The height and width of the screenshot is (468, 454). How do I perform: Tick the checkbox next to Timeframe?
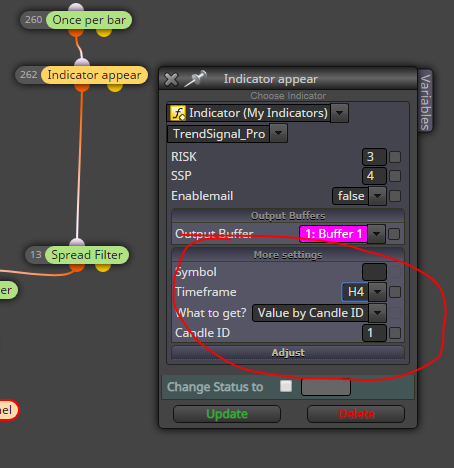point(395,292)
